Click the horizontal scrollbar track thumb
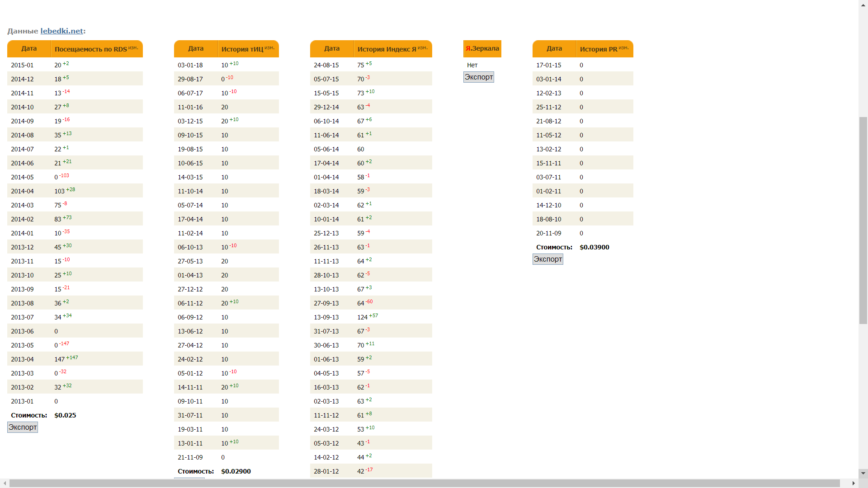Viewport: 868px width, 488px height. (x=424, y=483)
